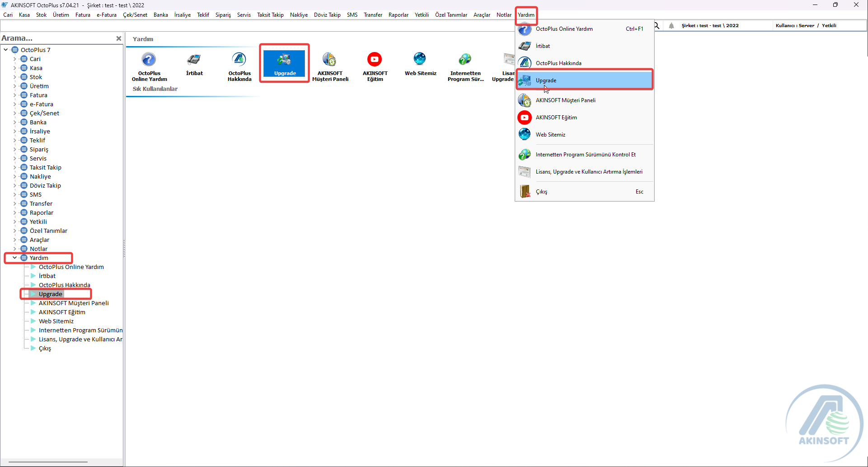Open AKINSOFT Eğitim YouTube icon in panel
Screen dimensions: 868x467
[x=375, y=66]
